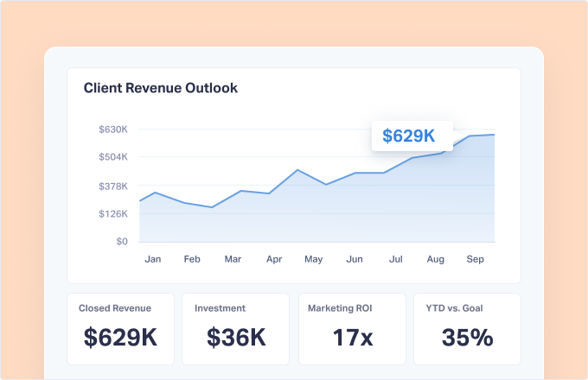The width and height of the screenshot is (588, 380).
Task: Open the Marketing ROI card label
Action: point(340,308)
